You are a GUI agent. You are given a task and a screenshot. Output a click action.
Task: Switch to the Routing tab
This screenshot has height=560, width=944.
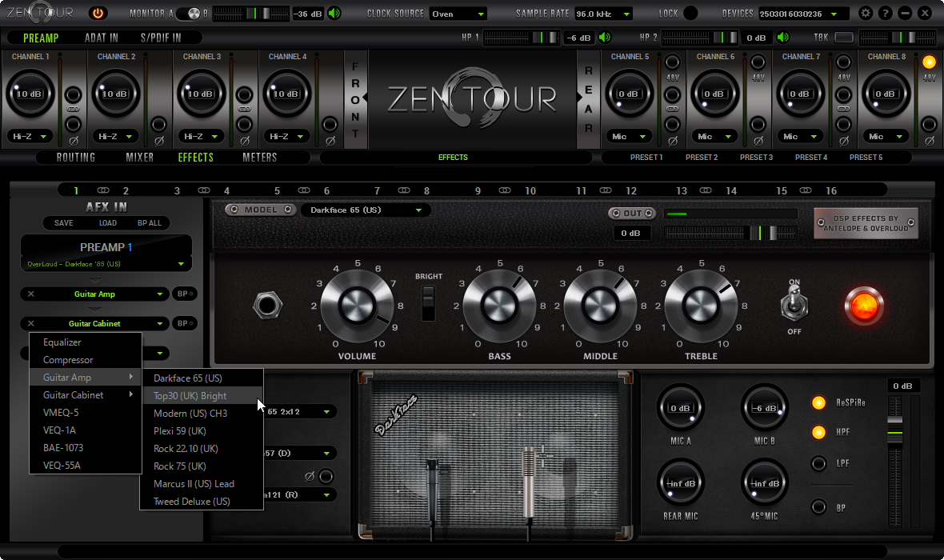76,157
